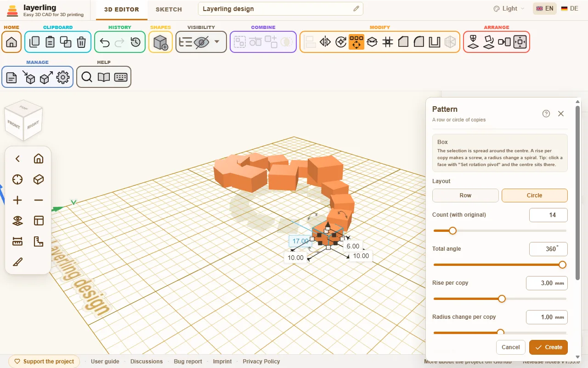Viewport: 588px width, 368px height.
Task: Collapse the view panel with left chevron
Action: [x=17, y=159]
